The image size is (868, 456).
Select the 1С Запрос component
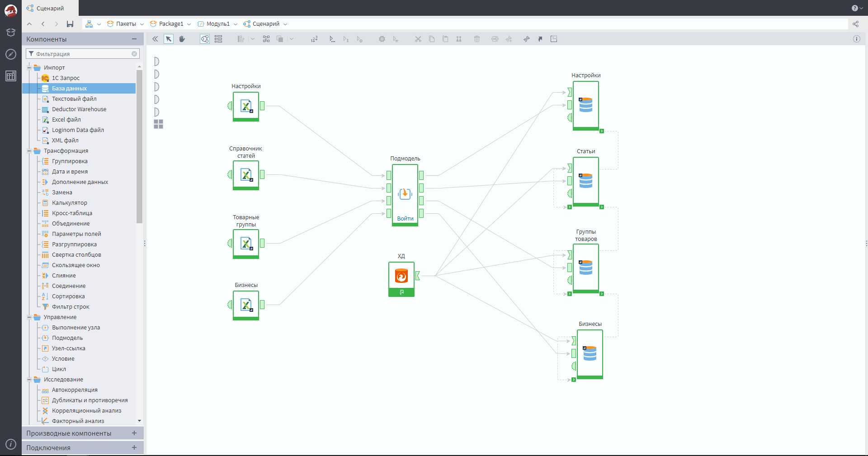tap(66, 78)
